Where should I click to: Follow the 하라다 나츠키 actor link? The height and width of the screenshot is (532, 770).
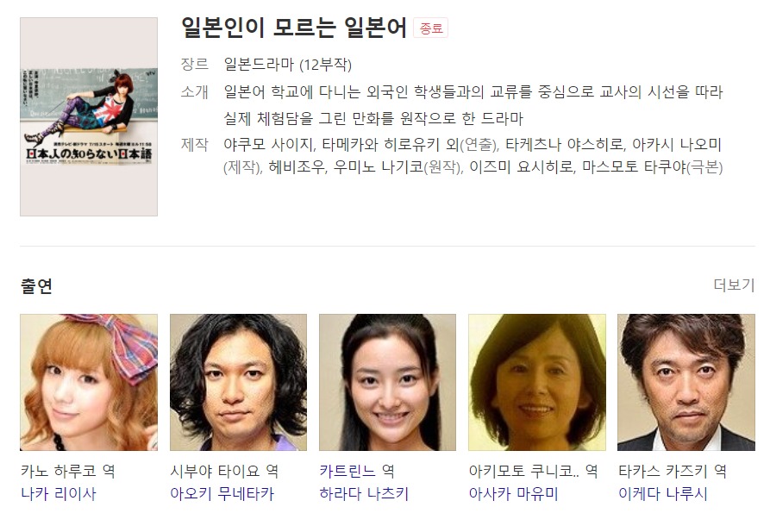click(364, 493)
